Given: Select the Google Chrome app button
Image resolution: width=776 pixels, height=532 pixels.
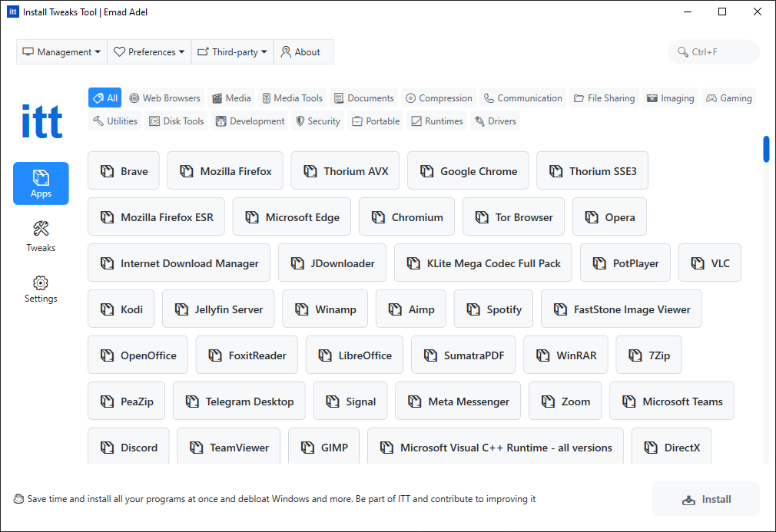Looking at the screenshot, I should click(x=468, y=171).
